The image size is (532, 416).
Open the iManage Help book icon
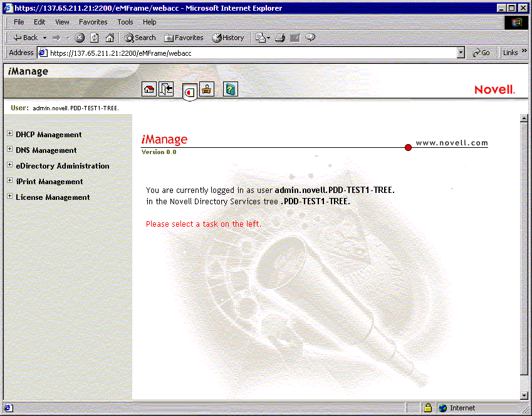[x=230, y=89]
